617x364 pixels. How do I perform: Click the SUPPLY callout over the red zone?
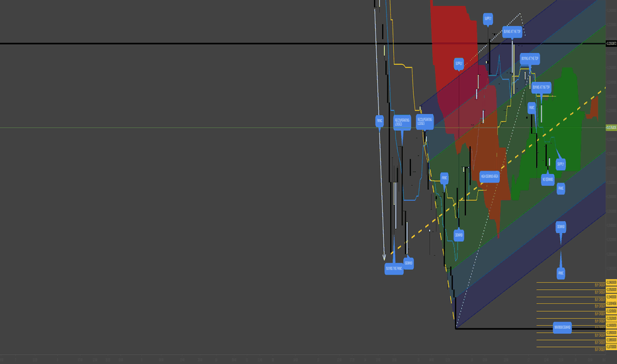coord(459,64)
